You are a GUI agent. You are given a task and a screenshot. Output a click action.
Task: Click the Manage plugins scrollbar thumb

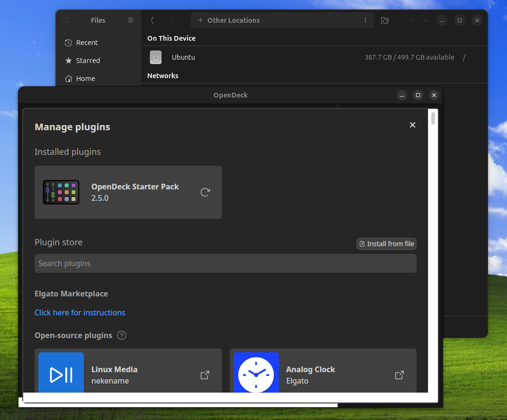coord(433,118)
